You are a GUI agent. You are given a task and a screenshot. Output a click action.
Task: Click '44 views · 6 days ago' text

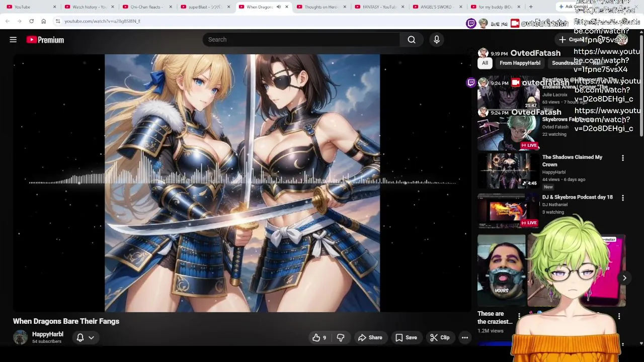coord(563,179)
